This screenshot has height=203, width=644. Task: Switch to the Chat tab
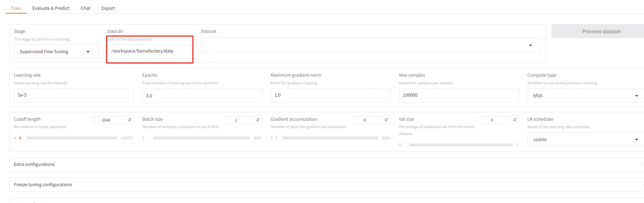point(85,8)
